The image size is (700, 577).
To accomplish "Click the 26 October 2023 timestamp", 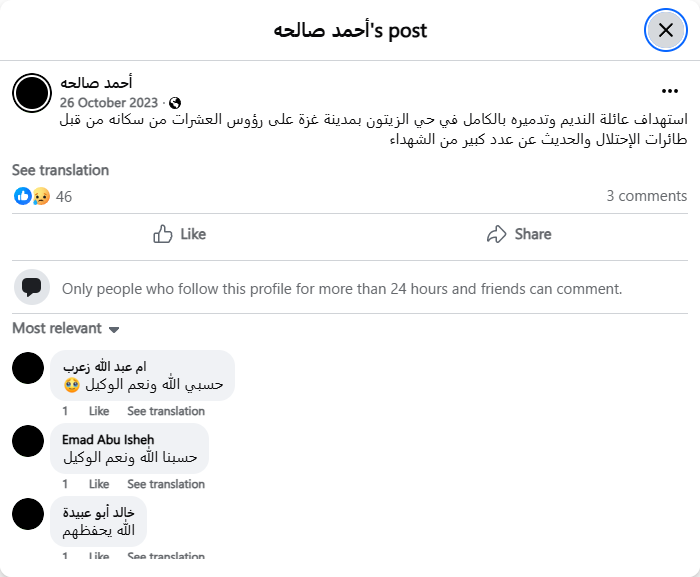I will tap(108, 103).
